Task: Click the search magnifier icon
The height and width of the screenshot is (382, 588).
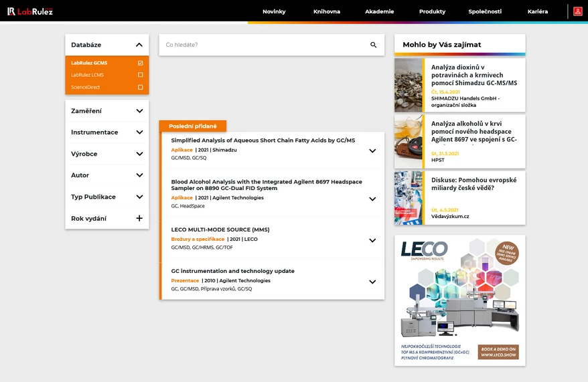Action: (x=374, y=45)
